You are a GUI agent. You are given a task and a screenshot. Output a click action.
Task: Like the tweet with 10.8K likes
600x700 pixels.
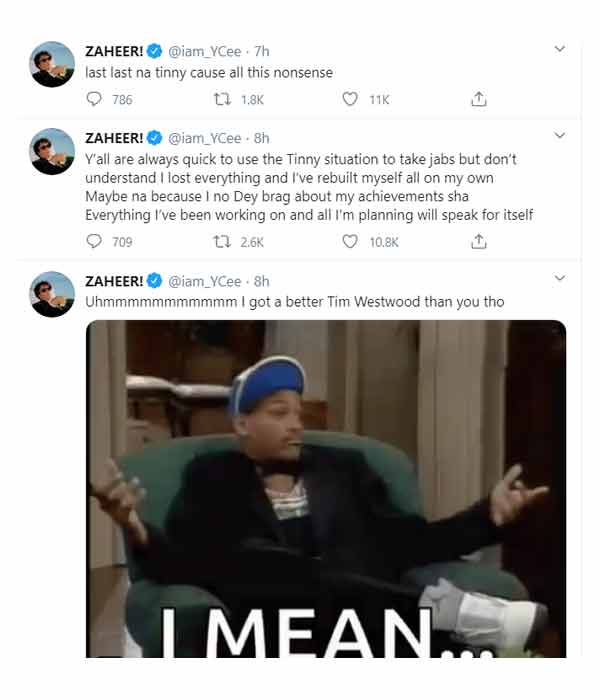tap(350, 241)
